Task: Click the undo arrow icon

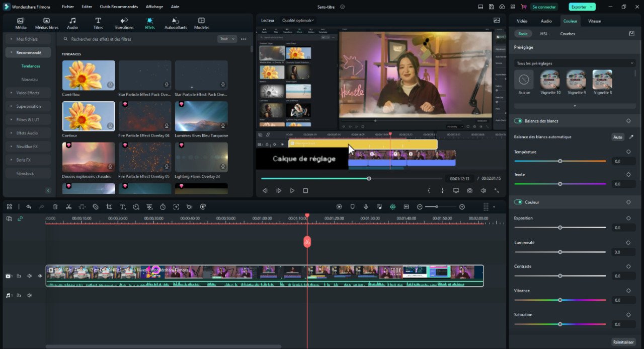Action: coord(30,206)
